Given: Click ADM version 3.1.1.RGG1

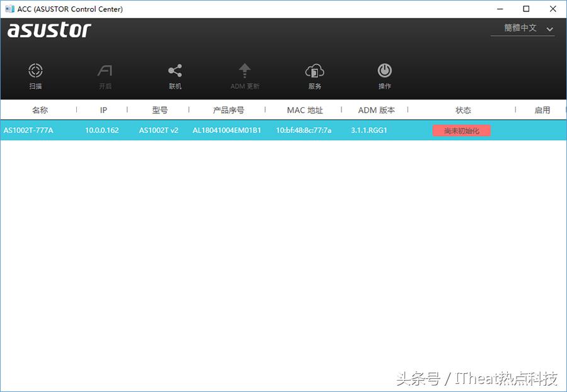Looking at the screenshot, I should (x=369, y=130).
